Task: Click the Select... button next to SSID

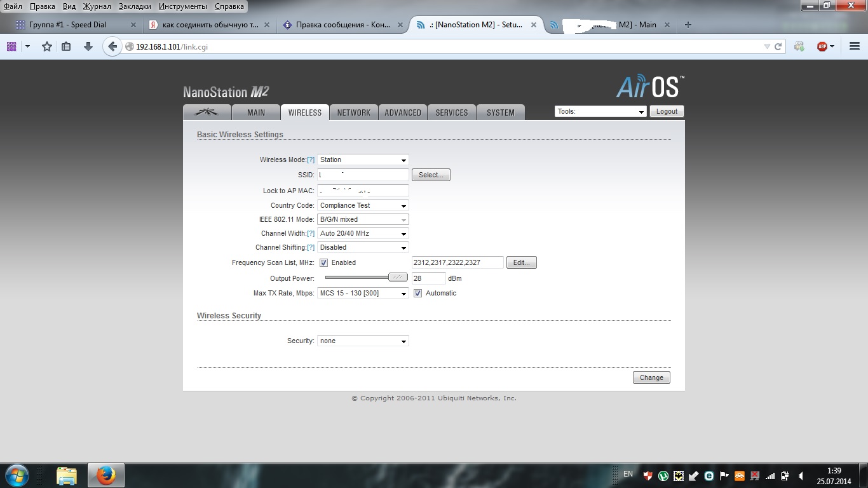Action: [431, 175]
